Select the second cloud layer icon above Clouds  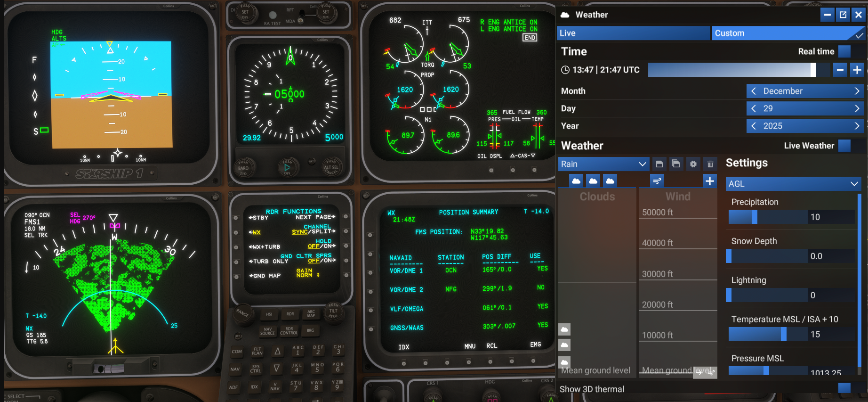point(593,180)
